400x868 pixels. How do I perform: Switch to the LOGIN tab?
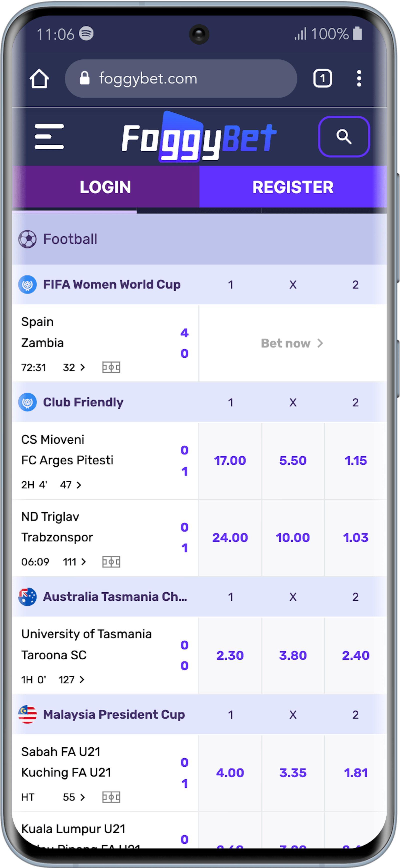105,187
